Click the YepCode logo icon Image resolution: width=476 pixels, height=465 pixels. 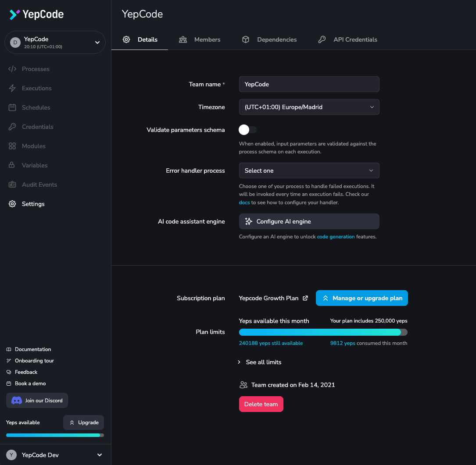[14, 14]
